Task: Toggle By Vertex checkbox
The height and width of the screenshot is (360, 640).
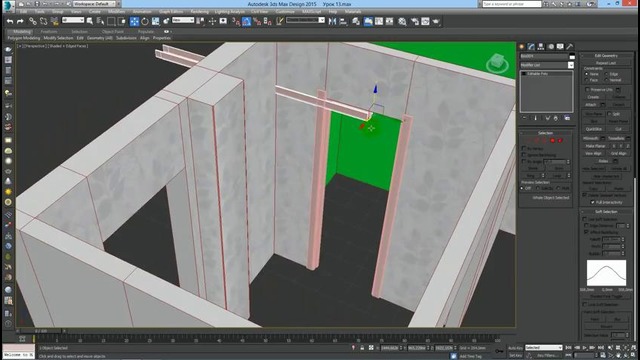Action: (x=524, y=149)
